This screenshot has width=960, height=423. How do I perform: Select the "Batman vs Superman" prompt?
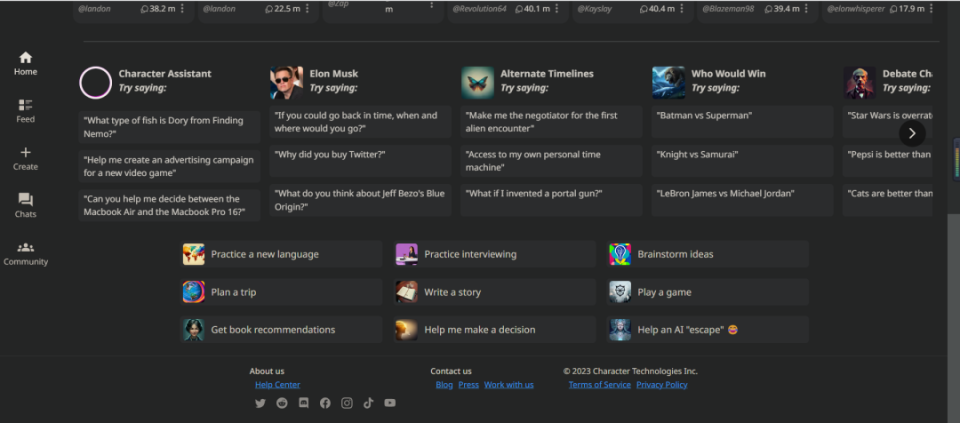point(742,122)
